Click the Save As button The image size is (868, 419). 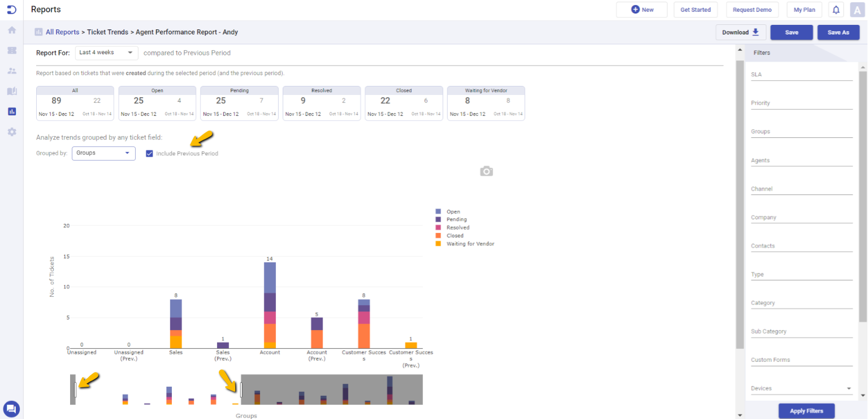[x=838, y=32]
